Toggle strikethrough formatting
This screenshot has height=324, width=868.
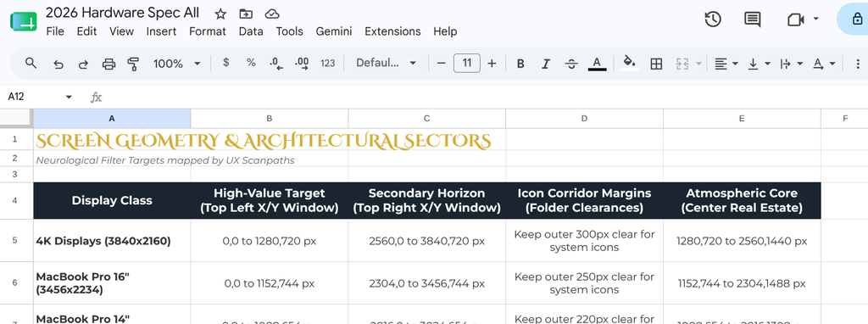571,64
